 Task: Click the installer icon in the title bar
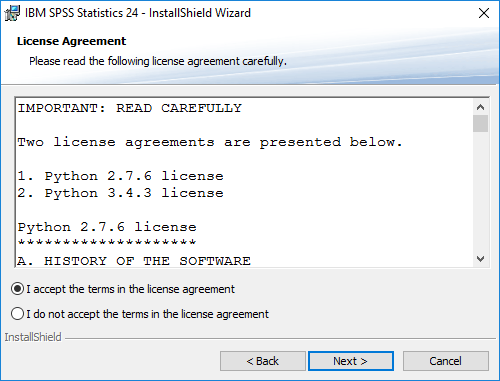tap(12, 13)
